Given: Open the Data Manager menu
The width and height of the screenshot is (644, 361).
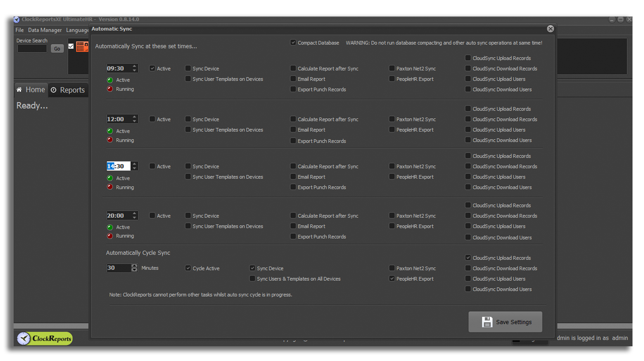Looking at the screenshot, I should click(45, 30).
